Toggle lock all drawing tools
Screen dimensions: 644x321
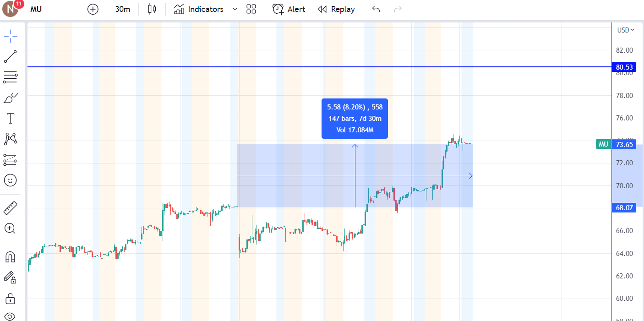(10, 299)
